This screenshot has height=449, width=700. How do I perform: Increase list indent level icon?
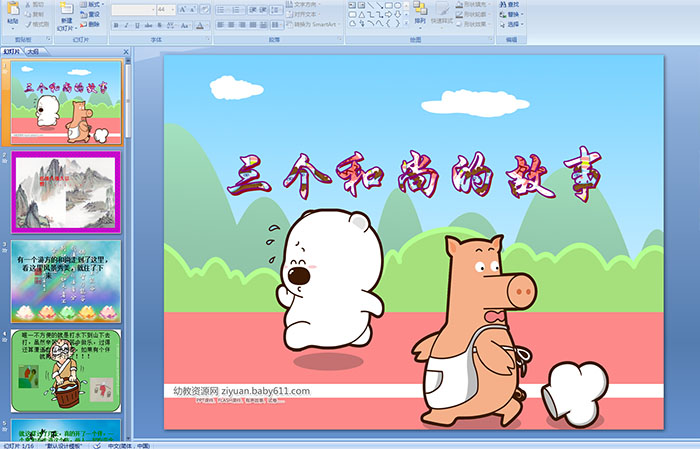(x=263, y=10)
